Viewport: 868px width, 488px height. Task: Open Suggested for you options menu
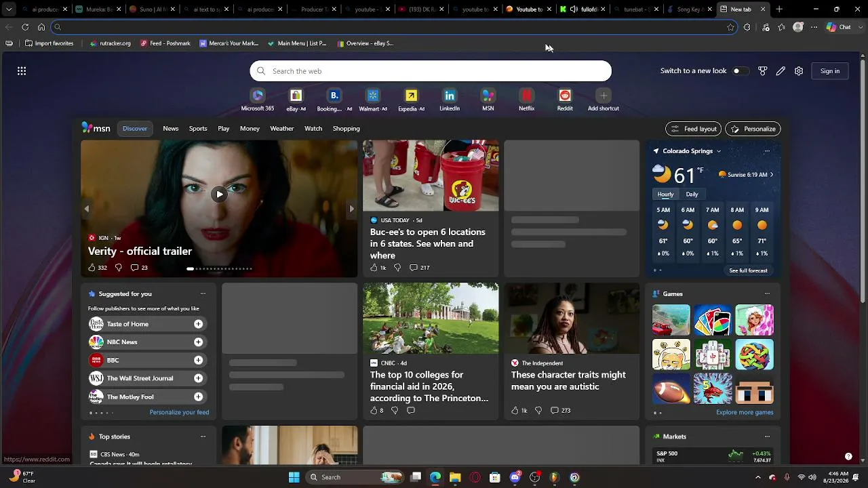point(203,294)
